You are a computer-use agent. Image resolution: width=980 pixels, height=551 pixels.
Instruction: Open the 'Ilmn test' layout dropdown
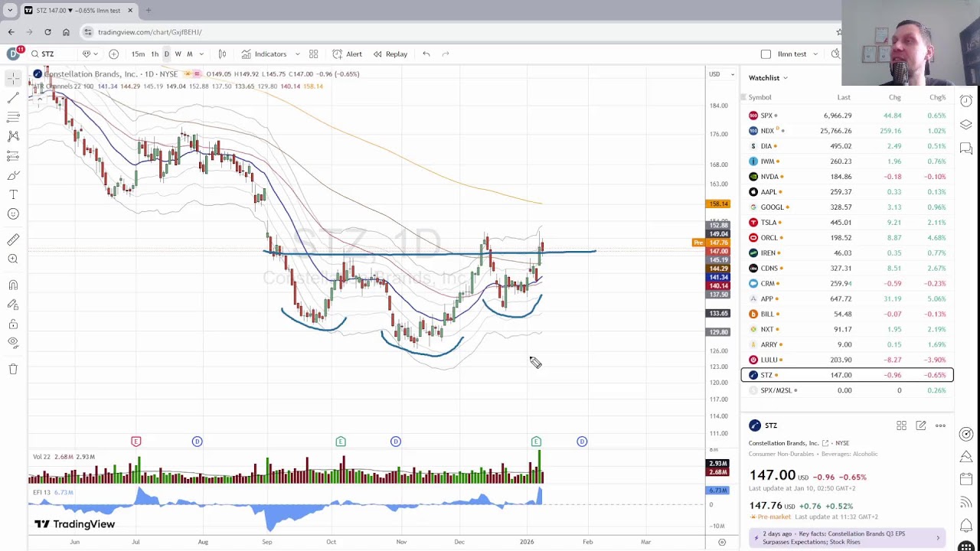[x=797, y=54]
